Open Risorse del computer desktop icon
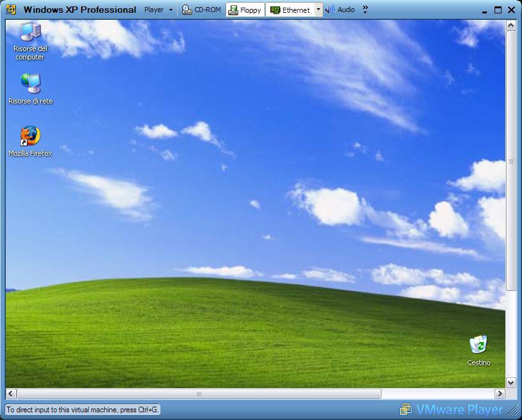This screenshot has height=420, width=522. click(30, 41)
